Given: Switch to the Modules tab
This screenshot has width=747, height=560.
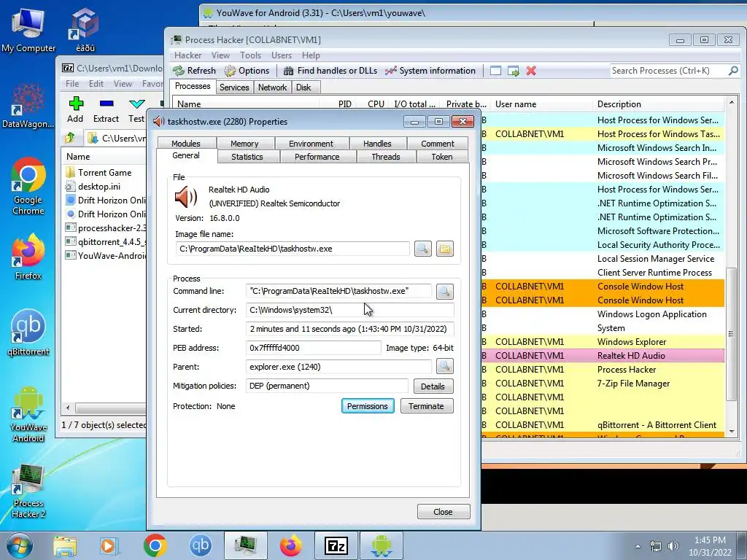Looking at the screenshot, I should click(x=186, y=144).
